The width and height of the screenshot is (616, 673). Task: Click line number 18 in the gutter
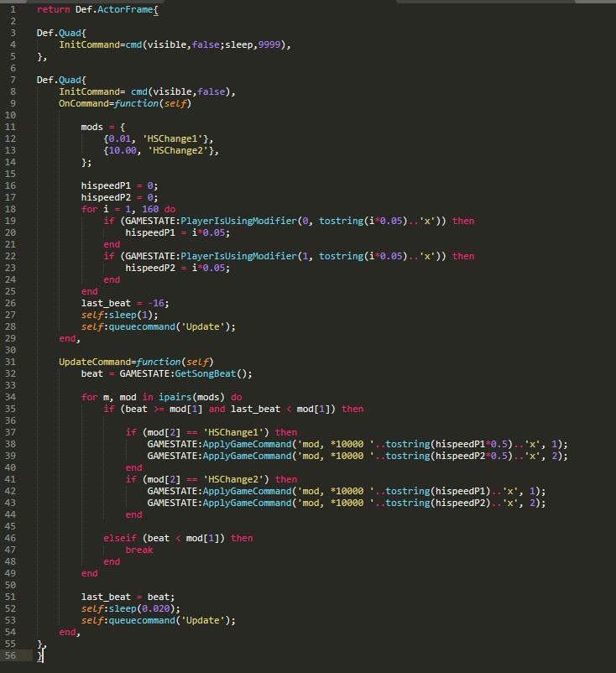click(x=10, y=209)
